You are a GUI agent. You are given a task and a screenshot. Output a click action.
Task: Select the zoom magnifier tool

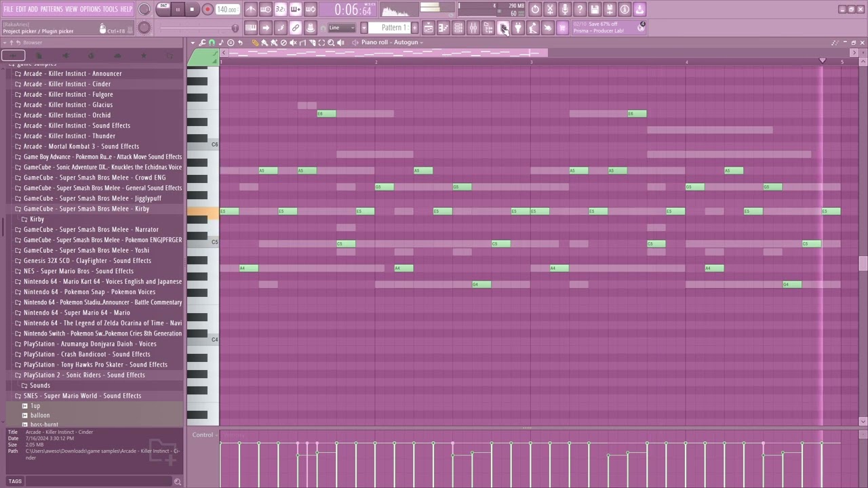coord(331,43)
